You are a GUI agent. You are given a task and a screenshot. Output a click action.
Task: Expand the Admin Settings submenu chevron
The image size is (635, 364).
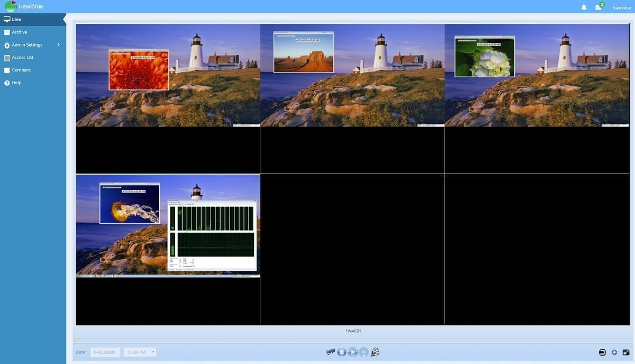(58, 45)
